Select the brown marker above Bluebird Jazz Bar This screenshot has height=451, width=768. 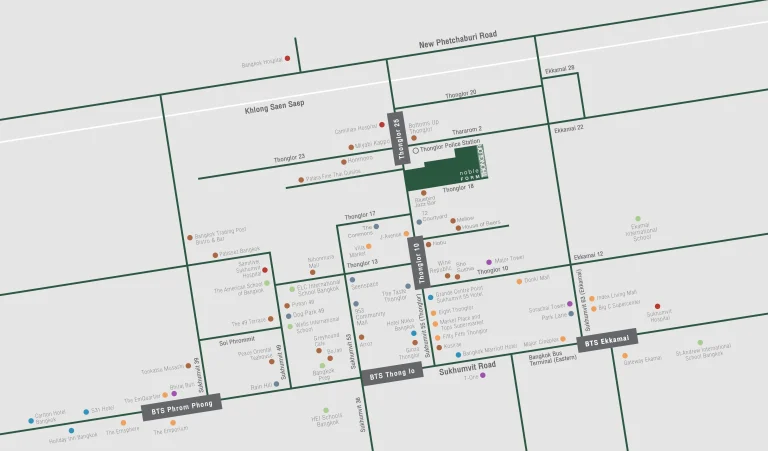(424, 193)
